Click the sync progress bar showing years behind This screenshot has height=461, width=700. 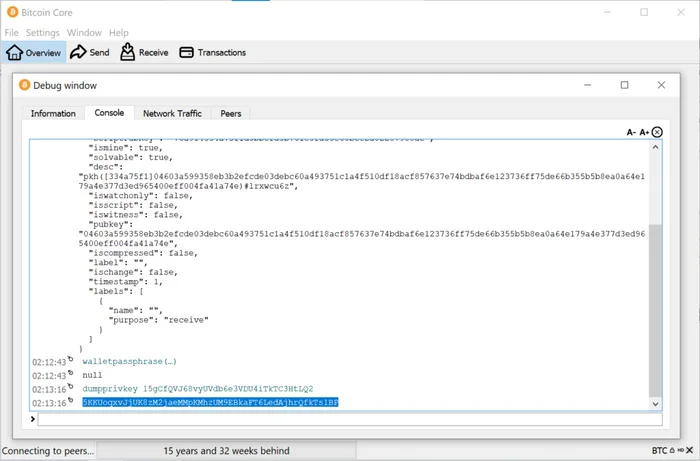coord(226,451)
